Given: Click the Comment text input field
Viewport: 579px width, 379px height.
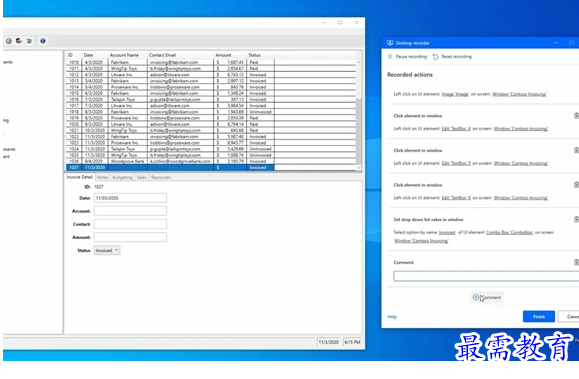Looking at the screenshot, I should click(x=486, y=276).
